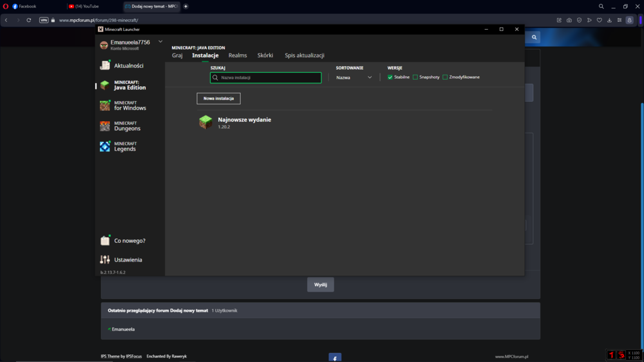
Task: Click the grass block icon of Najnowsze wydanie
Action: (x=205, y=122)
